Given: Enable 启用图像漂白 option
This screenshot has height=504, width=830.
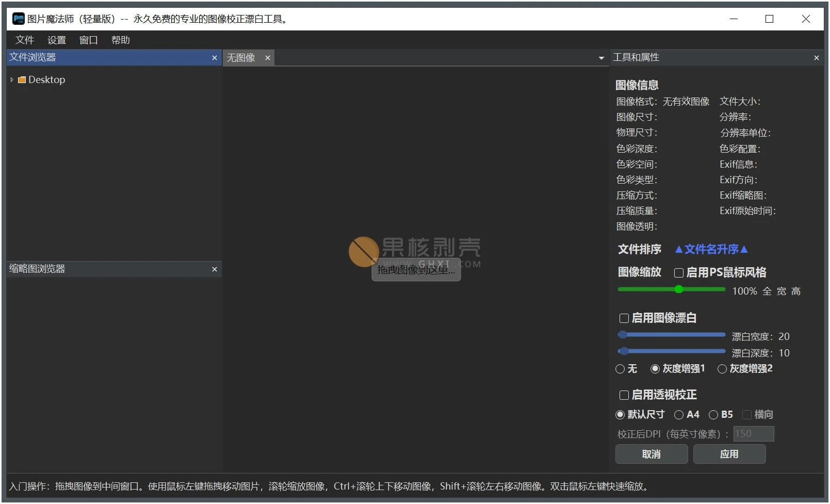Looking at the screenshot, I should [x=624, y=318].
